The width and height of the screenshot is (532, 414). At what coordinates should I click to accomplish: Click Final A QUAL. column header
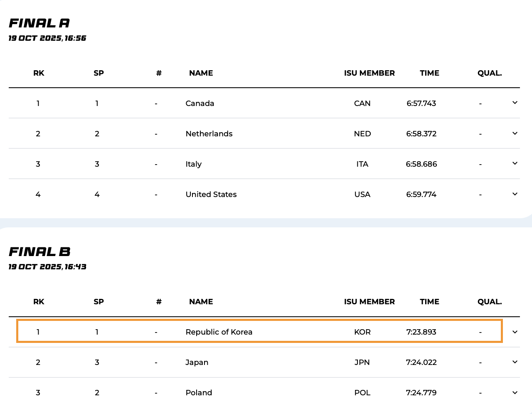(x=489, y=73)
